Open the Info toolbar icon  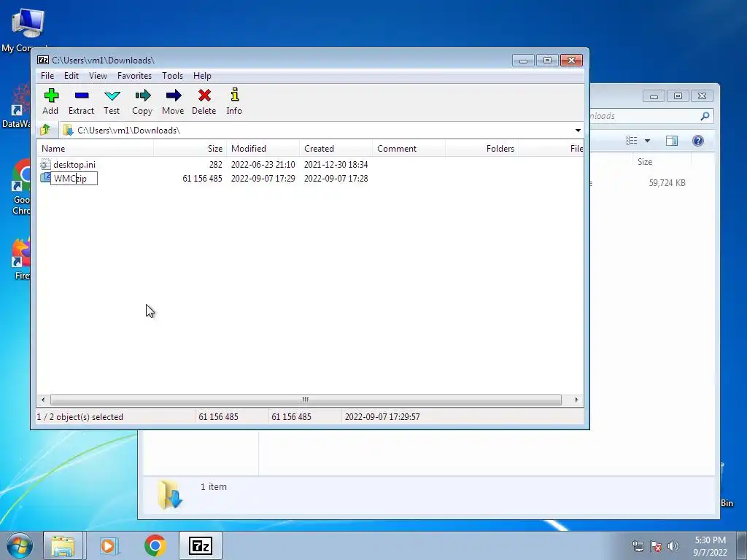234,95
